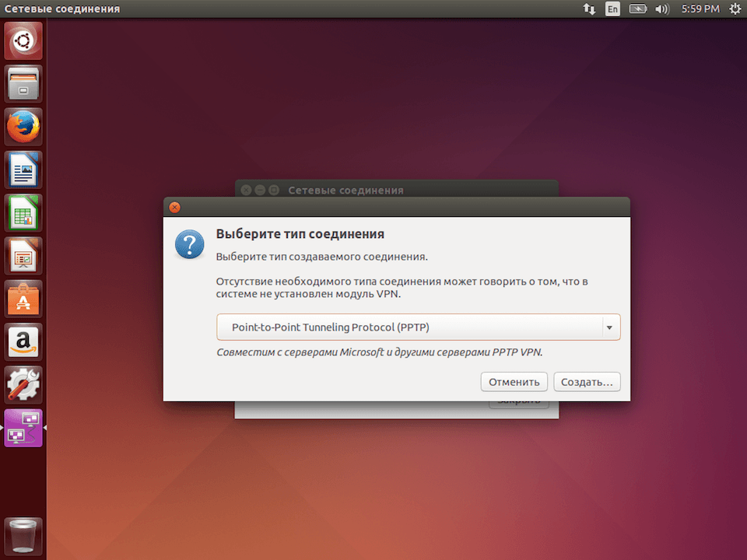Click the dropdown arrow next to PPTP
Image resolution: width=747 pixels, height=560 pixels.
click(610, 327)
